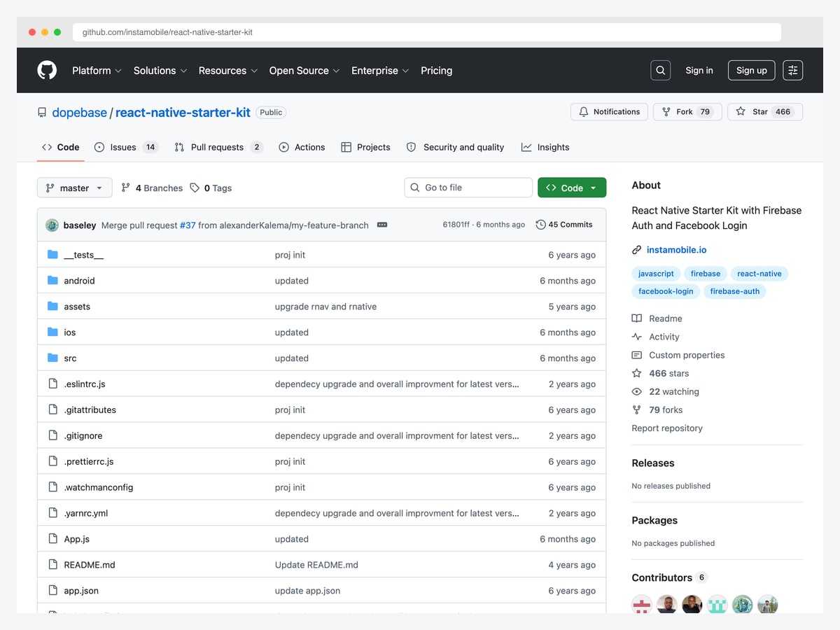Switch to the Projects tab
The image size is (840, 630).
pyautogui.click(x=365, y=147)
